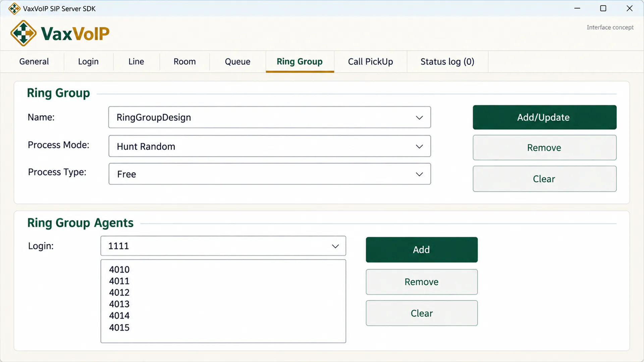Switch to the Login tab
The width and height of the screenshot is (644, 362).
[88, 62]
